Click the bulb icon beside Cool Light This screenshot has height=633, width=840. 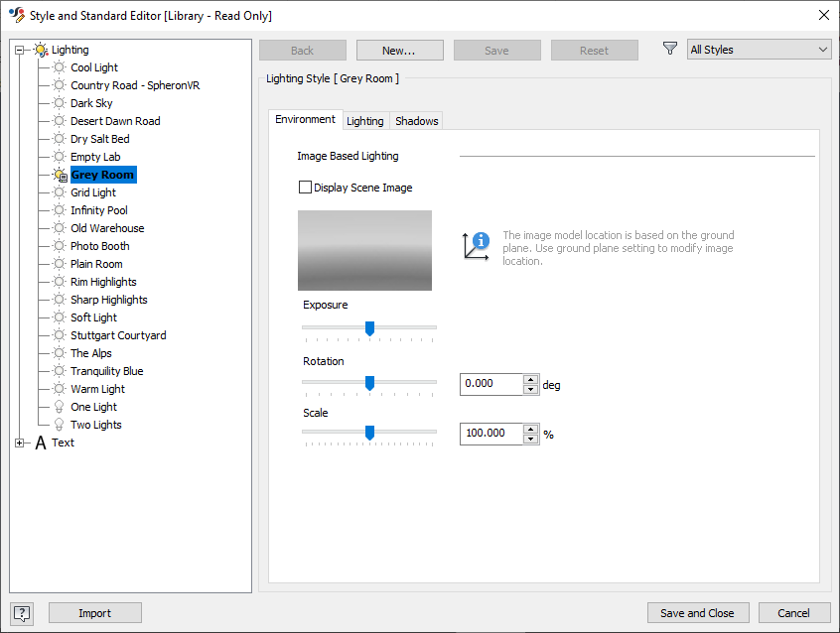click(57, 66)
